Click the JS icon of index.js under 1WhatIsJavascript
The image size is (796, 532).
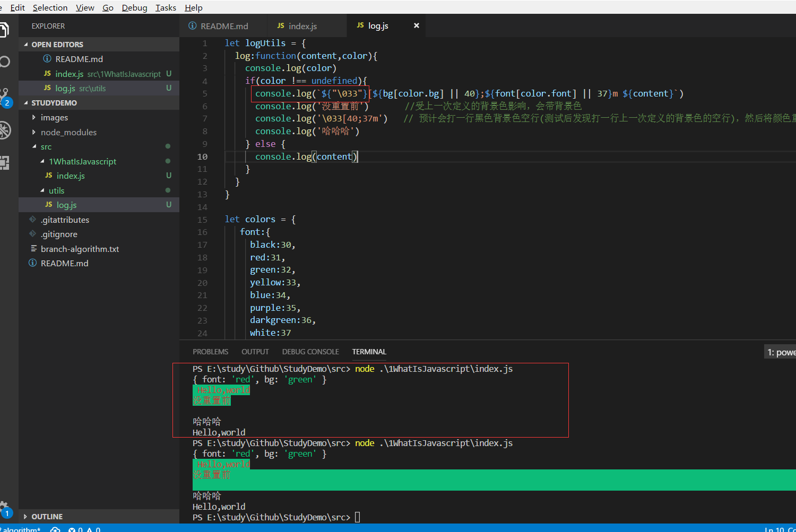[x=49, y=175]
